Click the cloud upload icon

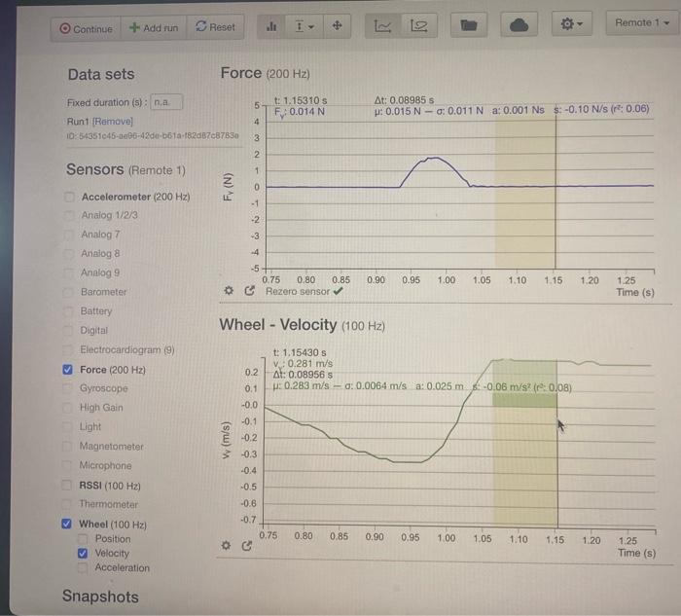(x=519, y=25)
